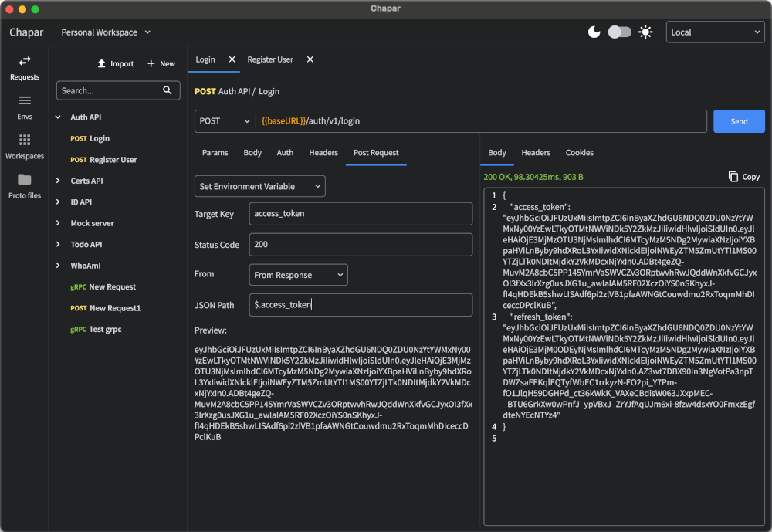Click the Target Key field
772x532 pixels.
pos(361,214)
